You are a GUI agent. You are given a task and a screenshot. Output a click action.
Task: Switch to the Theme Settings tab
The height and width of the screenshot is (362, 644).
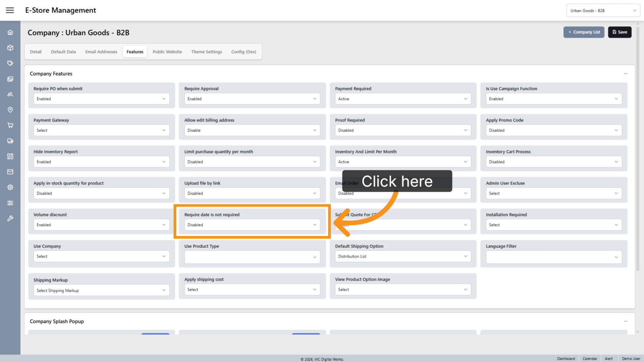(x=207, y=52)
